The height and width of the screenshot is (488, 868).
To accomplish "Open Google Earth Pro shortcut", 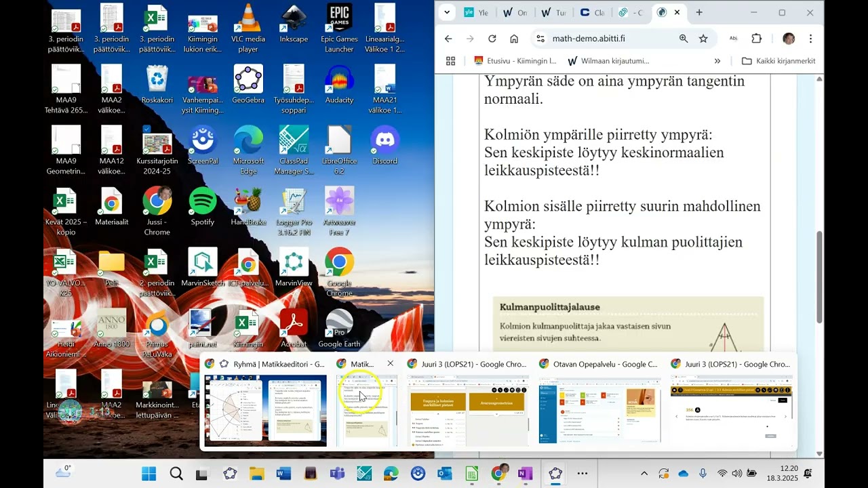I will click(x=339, y=329).
